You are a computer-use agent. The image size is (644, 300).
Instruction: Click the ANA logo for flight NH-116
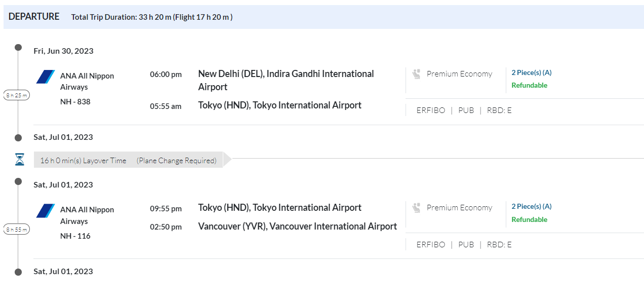[x=46, y=211]
